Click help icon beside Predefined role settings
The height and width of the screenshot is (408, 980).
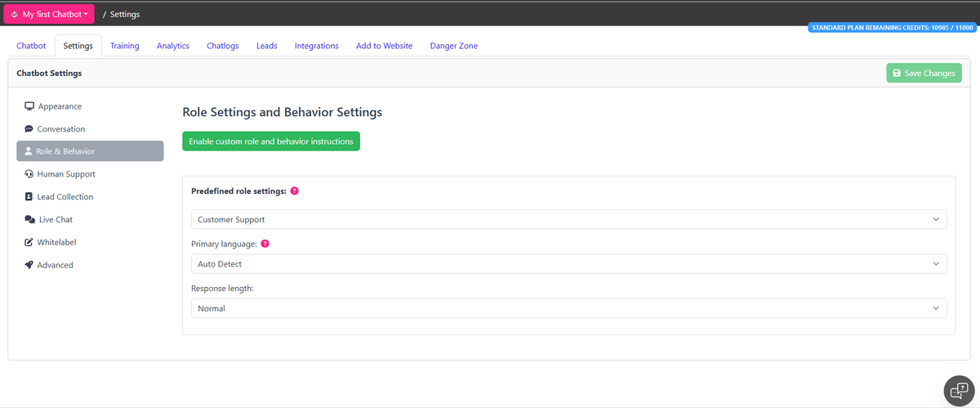[295, 191]
